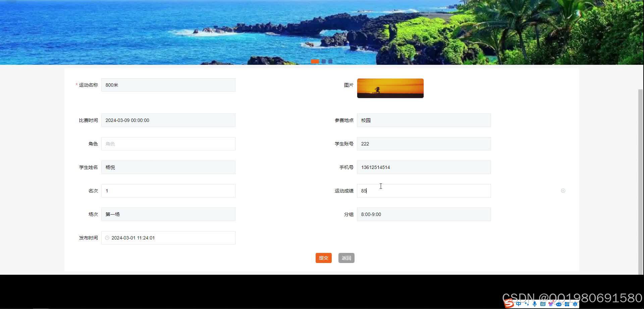The height and width of the screenshot is (309, 644).
Task: Click the 参赛地点 field containing 校园
Action: click(x=424, y=120)
